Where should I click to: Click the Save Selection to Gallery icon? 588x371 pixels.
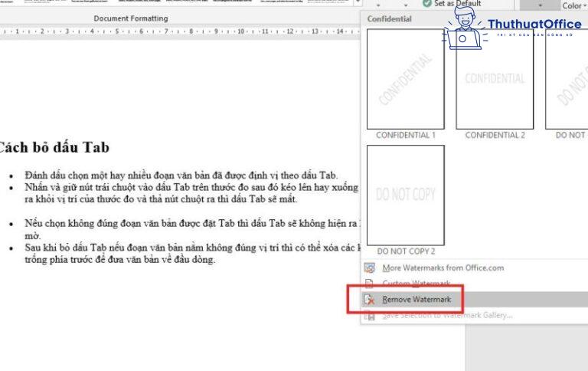(371, 315)
